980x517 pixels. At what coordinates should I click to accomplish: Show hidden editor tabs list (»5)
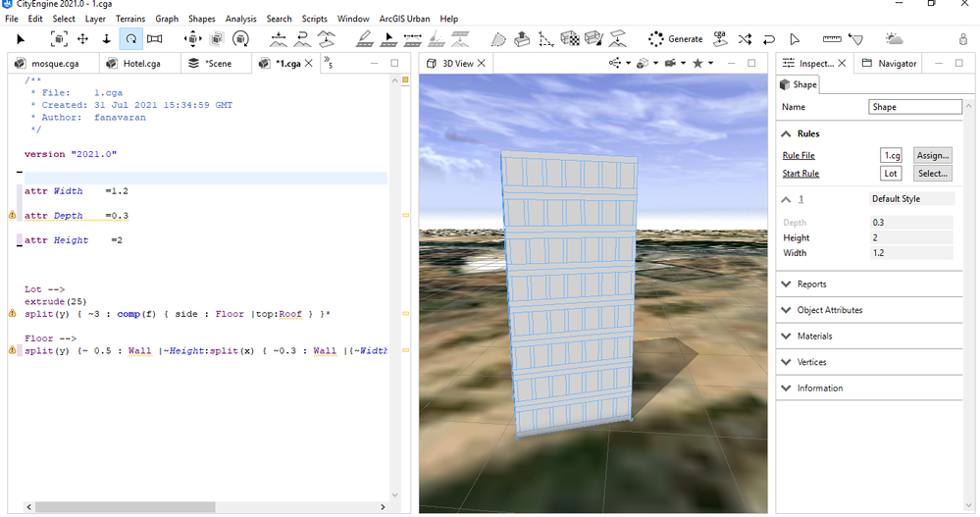[328, 63]
